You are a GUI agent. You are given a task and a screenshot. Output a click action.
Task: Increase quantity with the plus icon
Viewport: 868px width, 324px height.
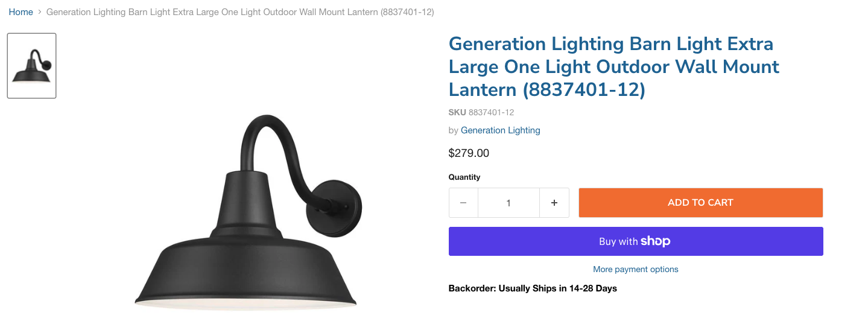[x=554, y=203]
